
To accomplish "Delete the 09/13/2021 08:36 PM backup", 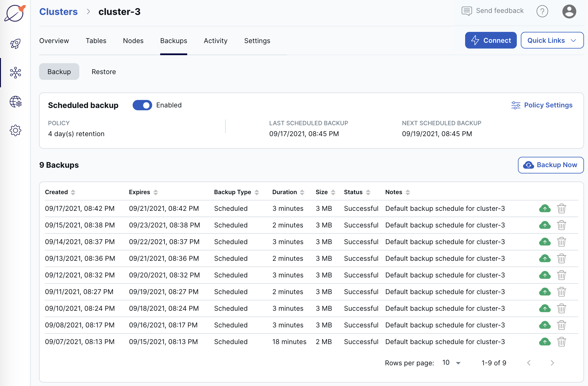I will tap(561, 258).
